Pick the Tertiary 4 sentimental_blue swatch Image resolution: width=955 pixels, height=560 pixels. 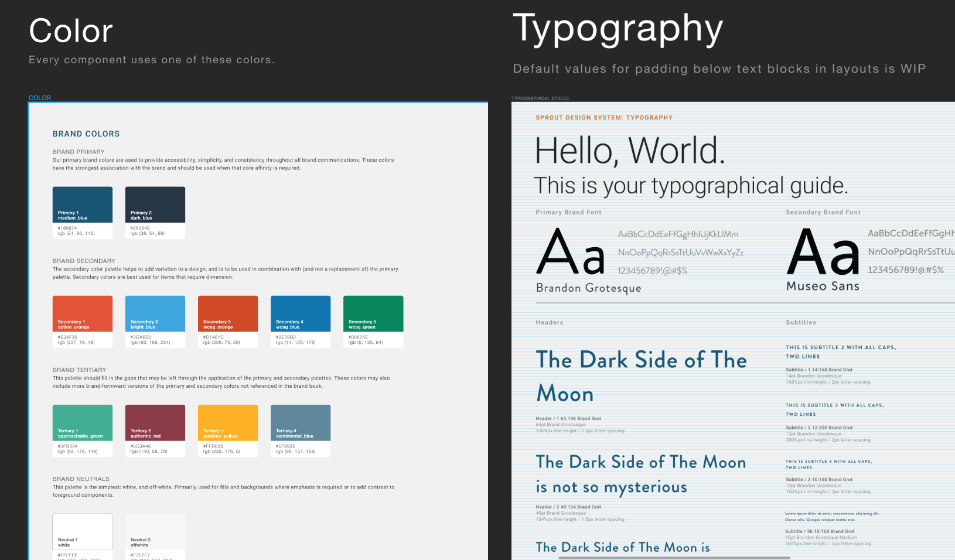[x=301, y=422]
